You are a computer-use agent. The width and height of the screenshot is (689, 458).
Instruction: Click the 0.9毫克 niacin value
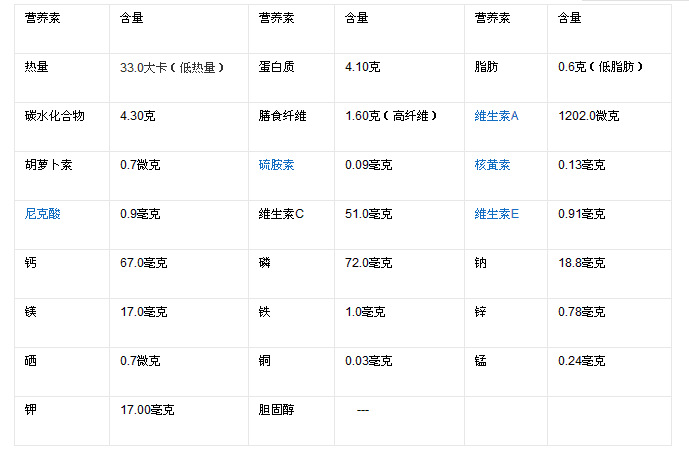click(x=140, y=214)
